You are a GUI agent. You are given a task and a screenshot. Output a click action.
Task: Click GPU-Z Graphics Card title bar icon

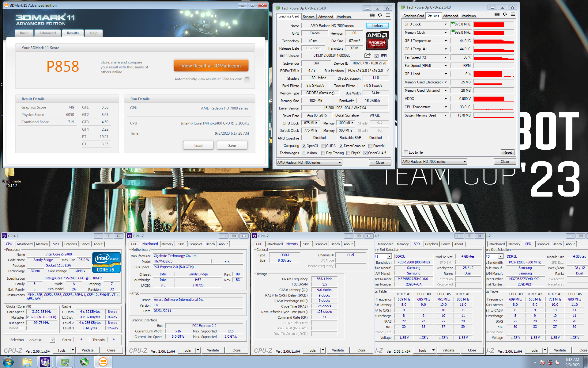tap(278, 8)
